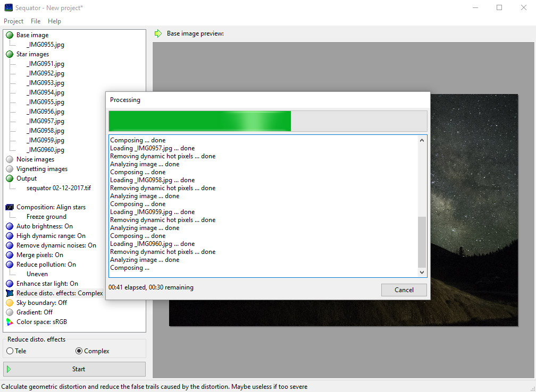The image size is (536, 392).
Task: Click the Composition Align stars icon
Action: [x=10, y=207]
